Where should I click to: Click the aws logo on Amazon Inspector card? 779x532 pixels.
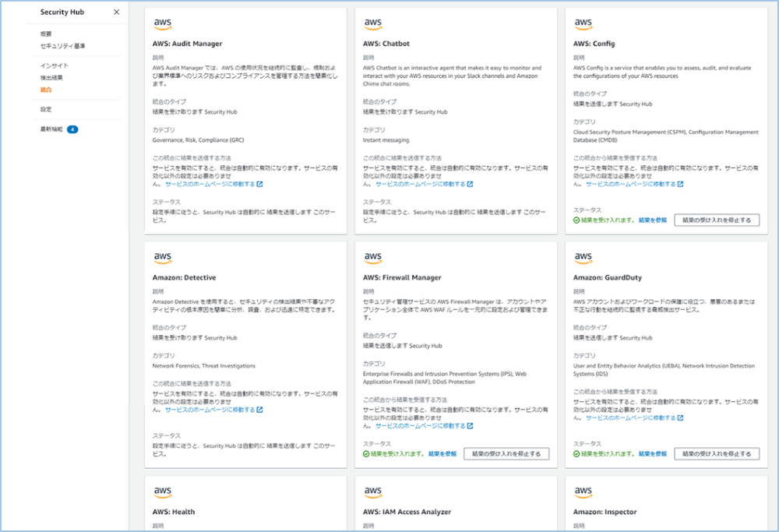[x=583, y=491]
